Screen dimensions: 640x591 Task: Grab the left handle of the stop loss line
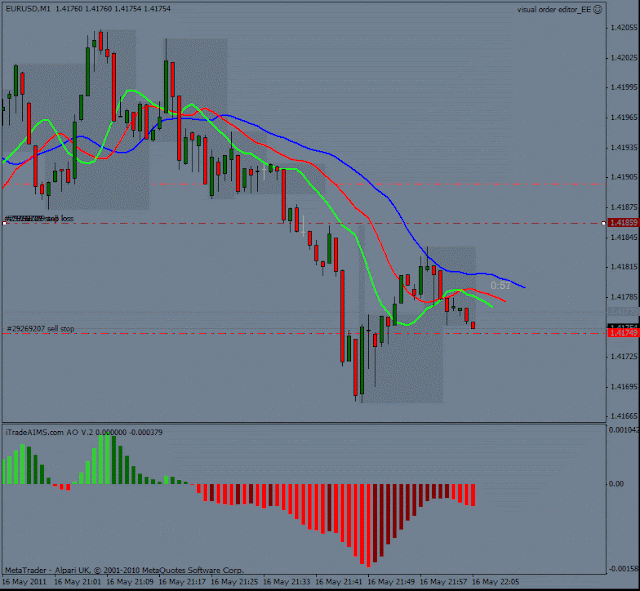coord(4,223)
